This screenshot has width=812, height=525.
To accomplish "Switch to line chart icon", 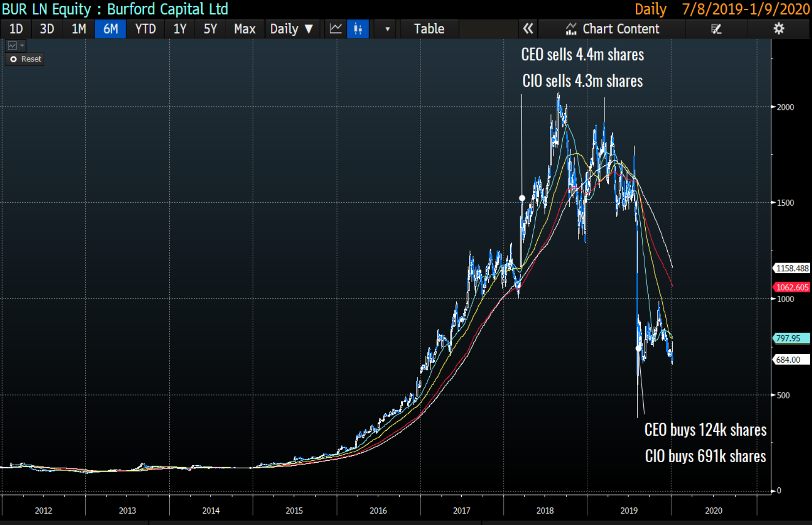I will pos(336,29).
